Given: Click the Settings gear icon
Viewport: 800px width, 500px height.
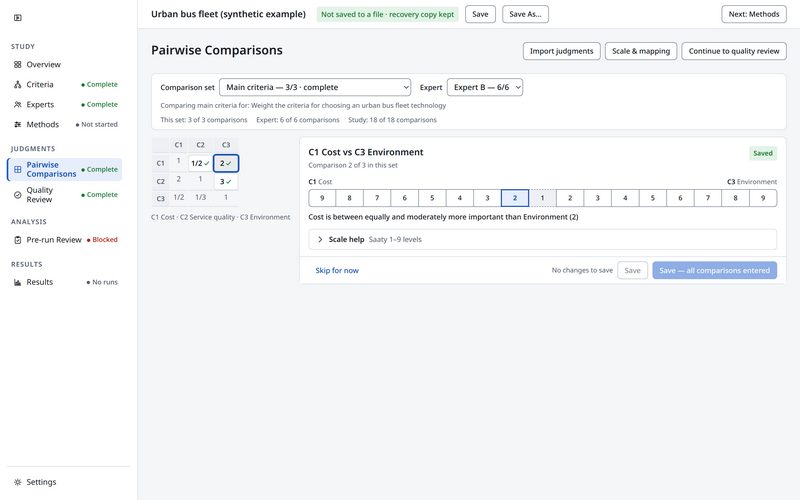Looking at the screenshot, I should [x=18, y=482].
